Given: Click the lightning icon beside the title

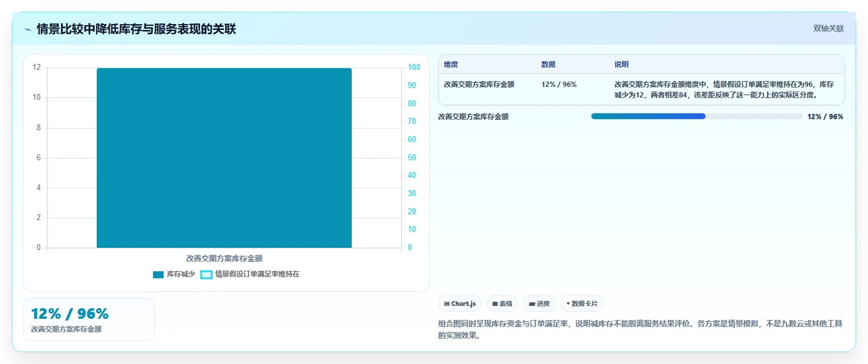Looking at the screenshot, I should [28, 29].
